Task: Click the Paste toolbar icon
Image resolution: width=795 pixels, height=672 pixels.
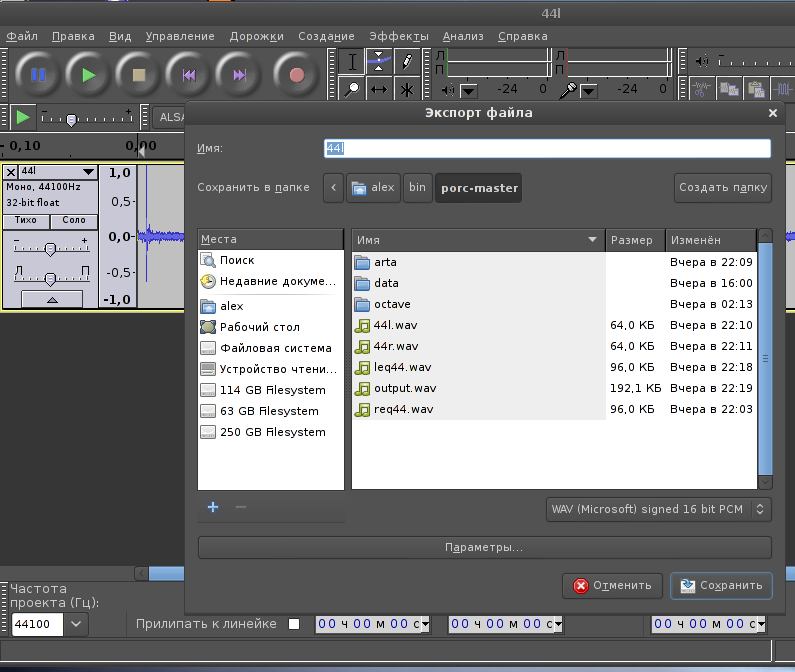Action: click(x=756, y=89)
